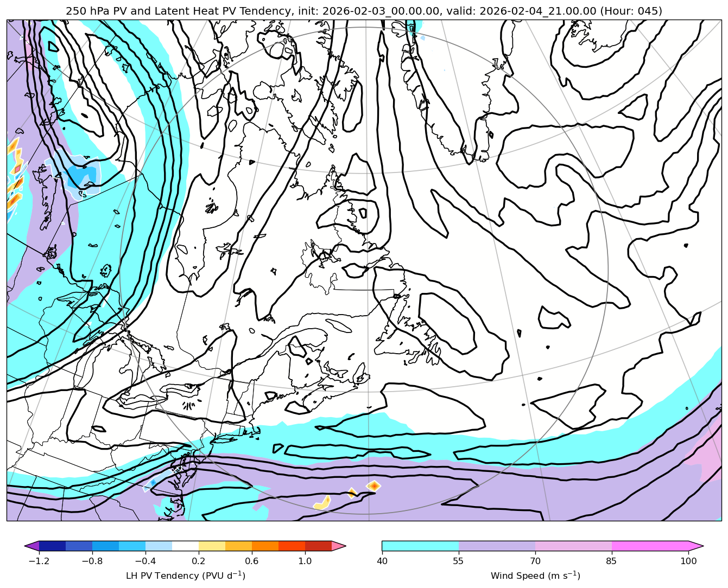Click the 55 tick label on the wind colorbar
728x588 pixels.
pyautogui.click(x=459, y=561)
